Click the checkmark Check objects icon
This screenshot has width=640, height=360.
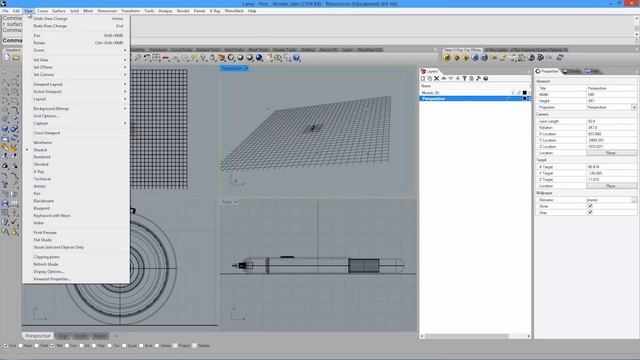(x=14, y=222)
